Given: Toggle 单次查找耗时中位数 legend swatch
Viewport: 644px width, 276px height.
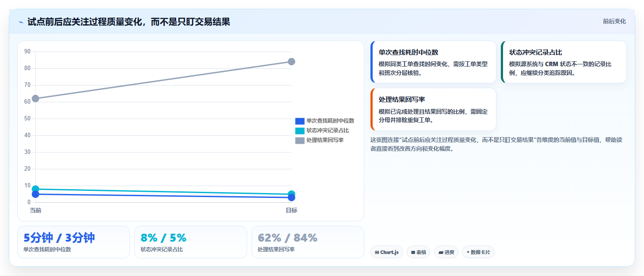Looking at the screenshot, I should 300,121.
